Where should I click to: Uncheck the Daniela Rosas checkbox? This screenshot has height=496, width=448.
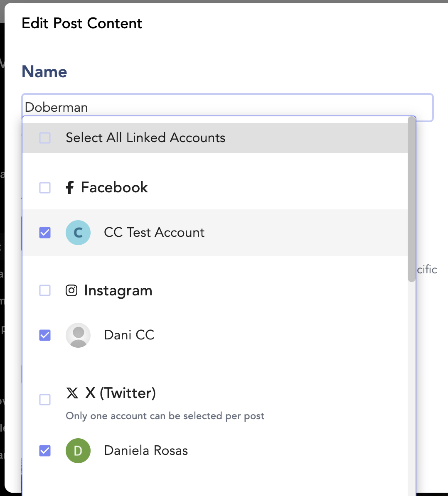click(45, 451)
